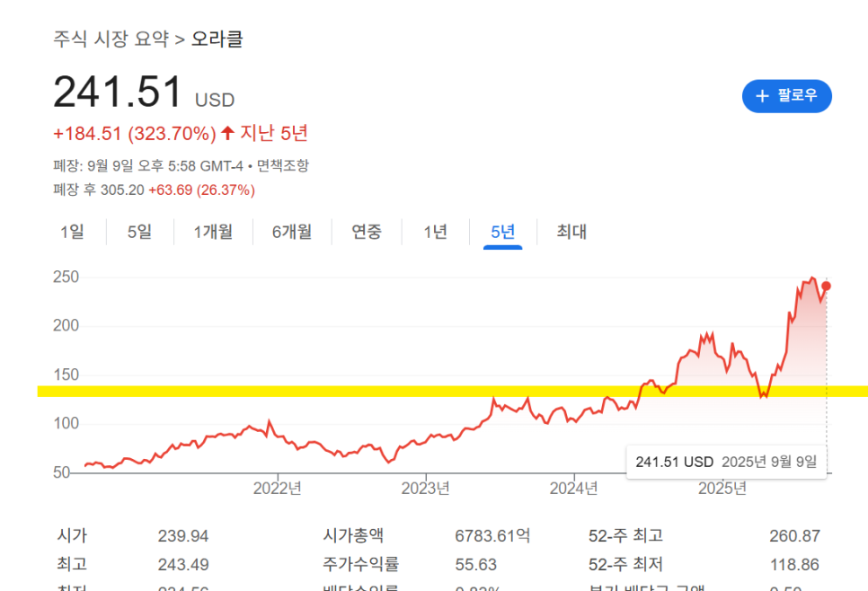Click the 시가총액 label
Viewport: 868px width, 591px height.
click(353, 535)
